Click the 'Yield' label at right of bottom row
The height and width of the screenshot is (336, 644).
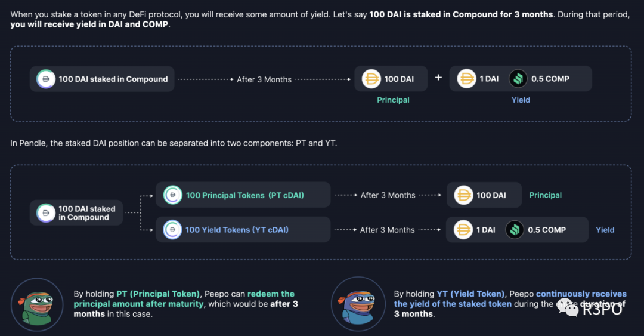605,230
